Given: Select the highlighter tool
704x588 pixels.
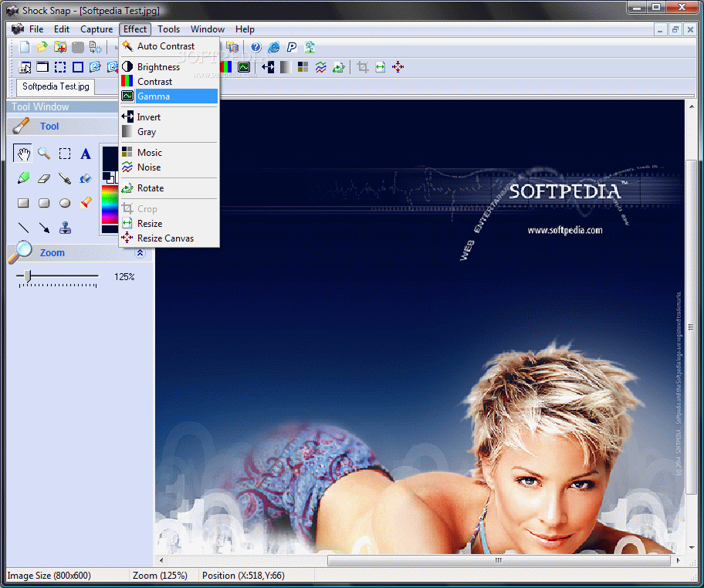Looking at the screenshot, I should [86, 203].
